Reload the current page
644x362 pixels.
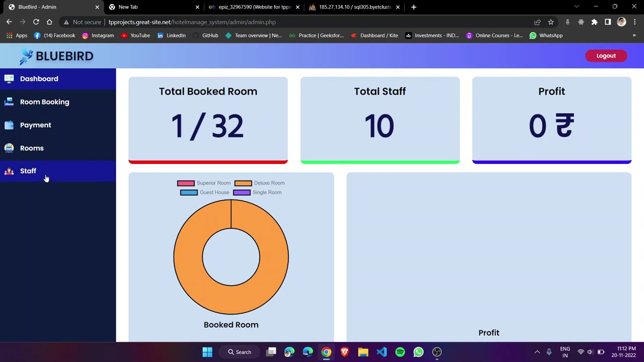[x=36, y=22]
